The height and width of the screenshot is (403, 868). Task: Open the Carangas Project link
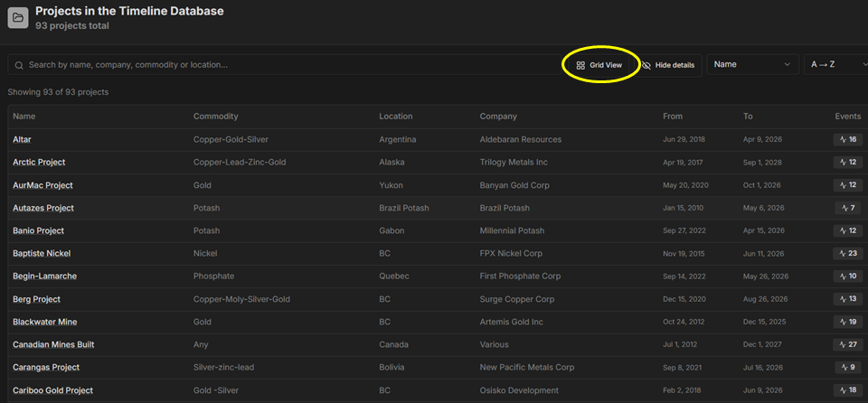click(x=46, y=368)
